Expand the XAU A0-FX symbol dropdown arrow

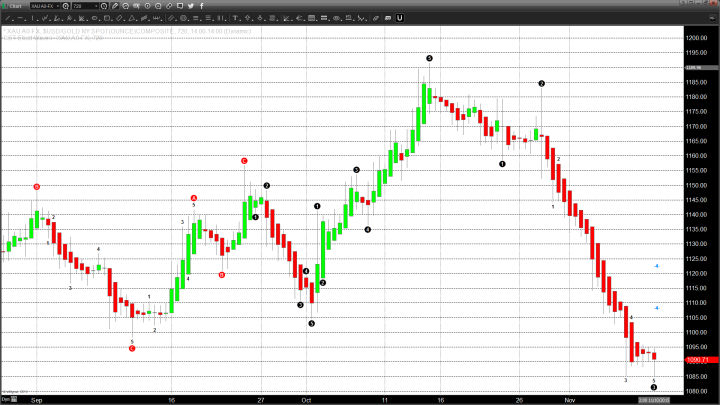[x=57, y=6]
